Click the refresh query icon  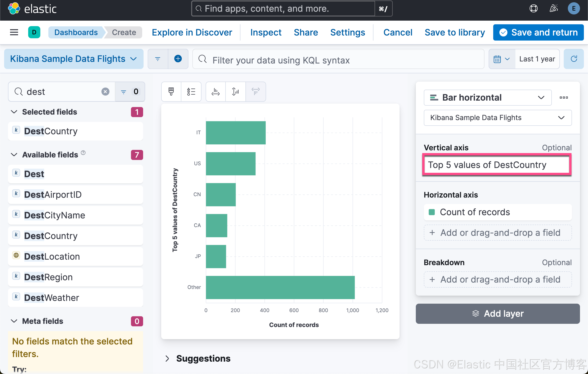[x=574, y=59]
